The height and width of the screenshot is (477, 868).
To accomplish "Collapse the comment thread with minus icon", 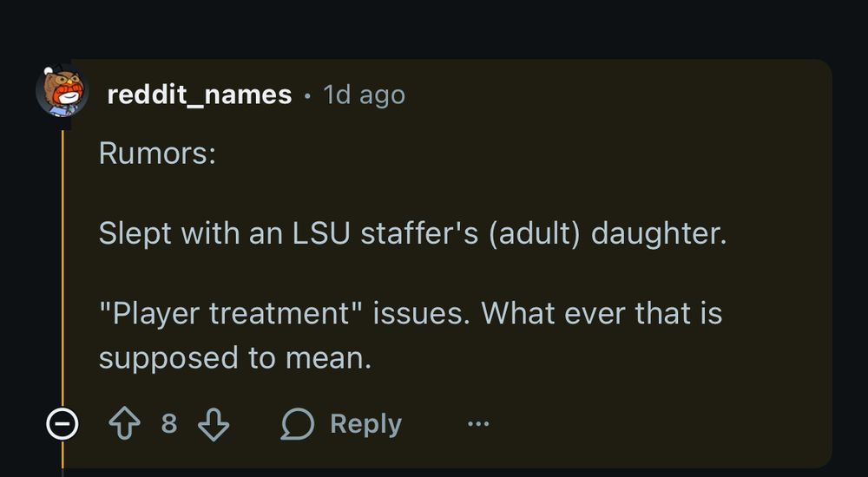I will point(62,424).
